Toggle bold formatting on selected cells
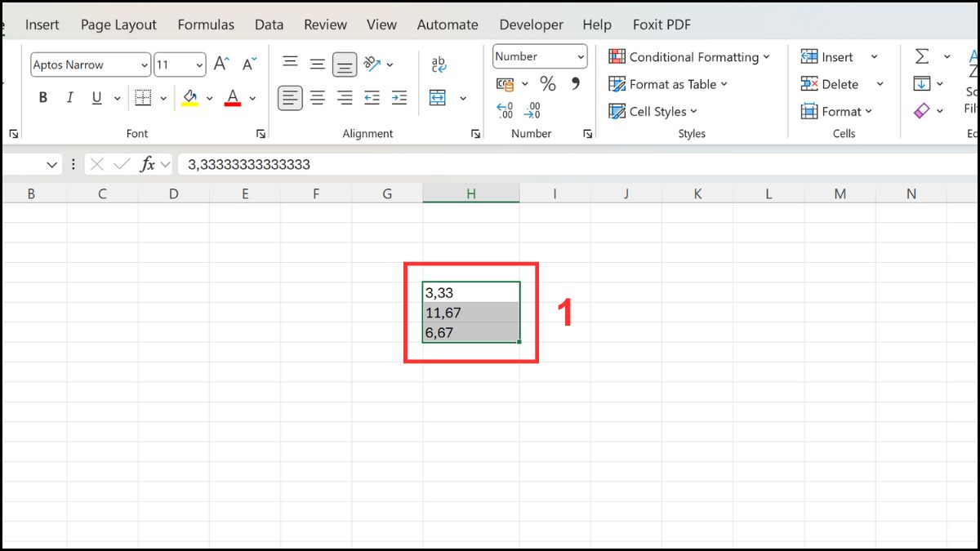980x551 pixels. (x=42, y=97)
